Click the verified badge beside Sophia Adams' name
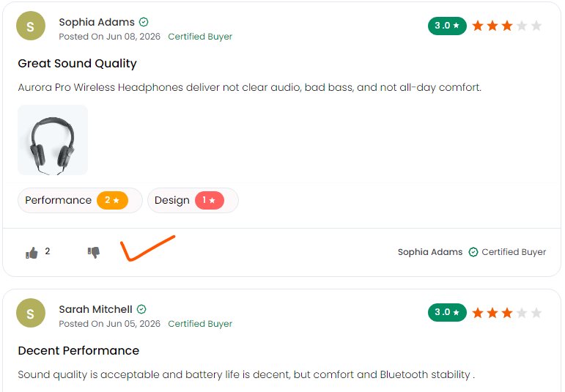The height and width of the screenshot is (392, 565). pos(144,22)
